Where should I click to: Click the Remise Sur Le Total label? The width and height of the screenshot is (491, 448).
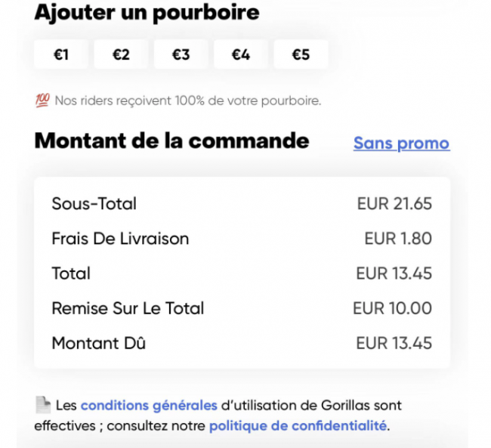pyautogui.click(x=128, y=308)
